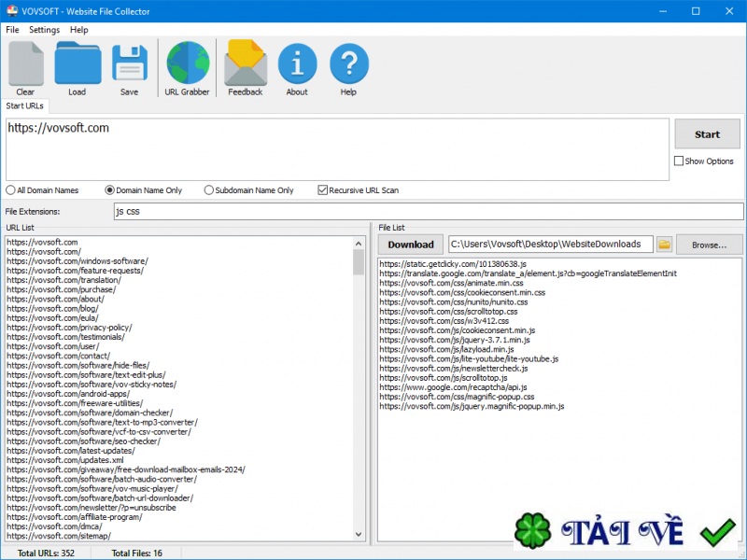Disable Recursive URL Scan
Image resolution: width=747 pixels, height=560 pixels.
click(x=322, y=189)
